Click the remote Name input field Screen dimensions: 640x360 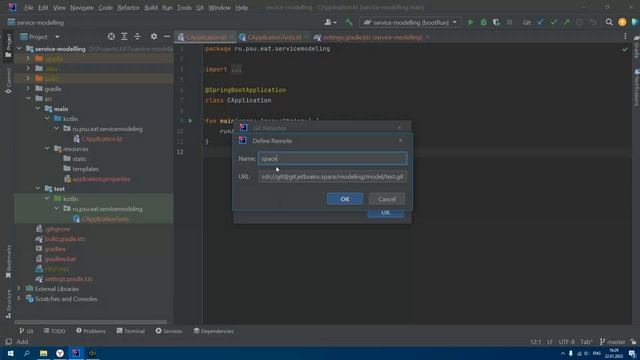[332, 158]
